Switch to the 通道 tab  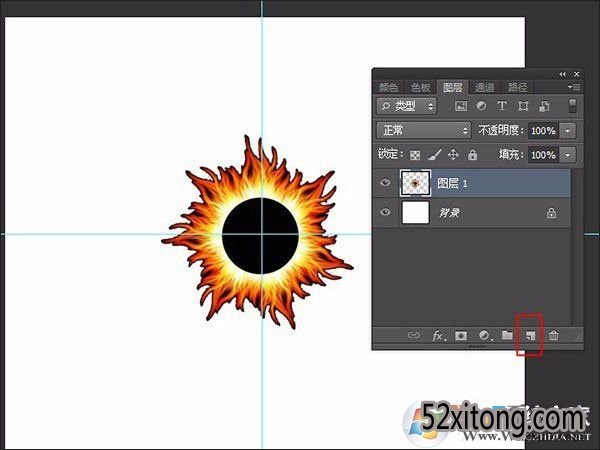pos(485,88)
